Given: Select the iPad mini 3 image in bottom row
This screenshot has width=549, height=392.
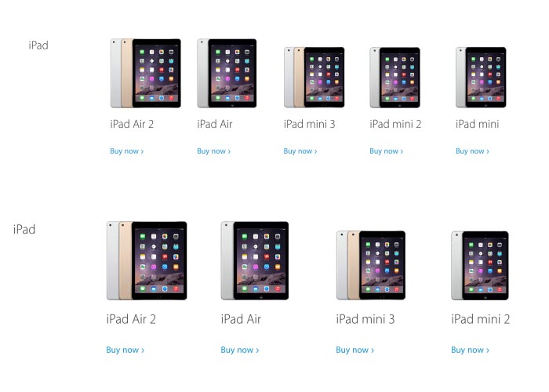Looking at the screenshot, I should pos(371,265).
